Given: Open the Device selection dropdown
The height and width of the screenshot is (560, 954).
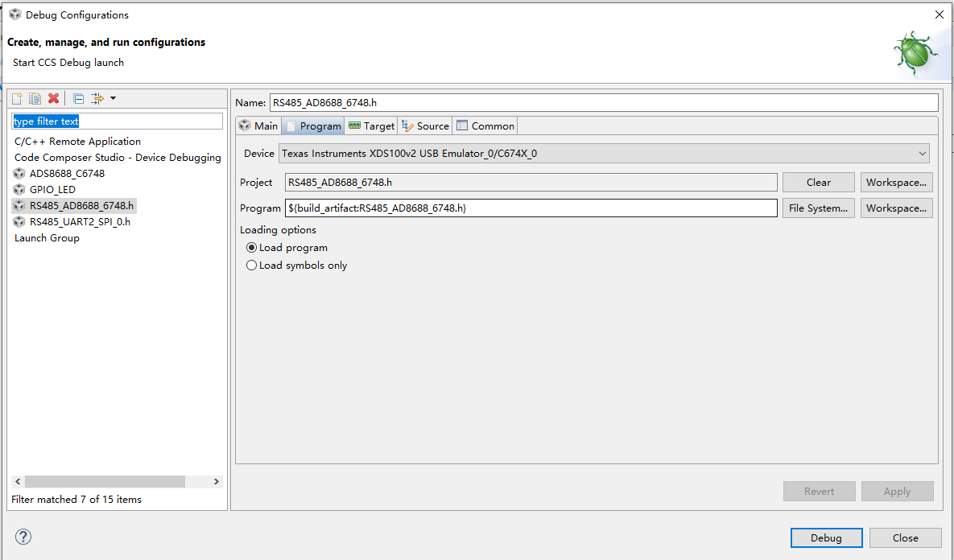Looking at the screenshot, I should [922, 153].
